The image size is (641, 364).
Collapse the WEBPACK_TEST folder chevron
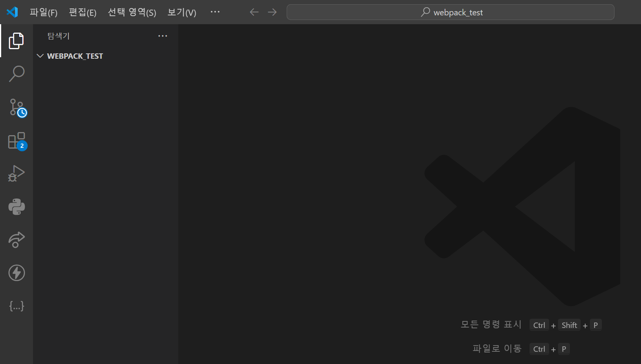tap(40, 56)
